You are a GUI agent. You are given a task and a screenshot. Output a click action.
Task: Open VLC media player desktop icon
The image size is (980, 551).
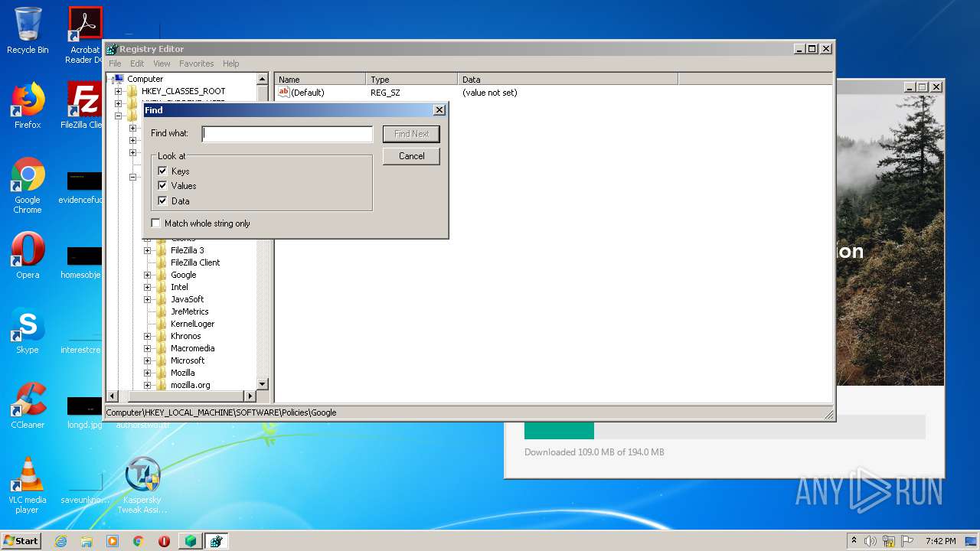coord(28,485)
